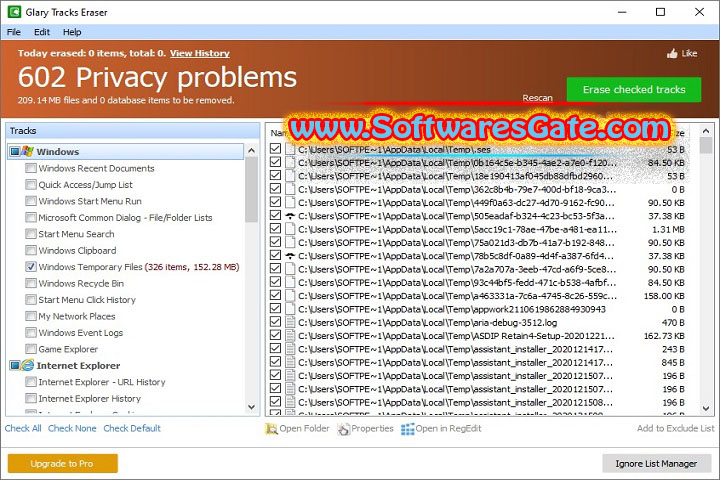Image resolution: width=720 pixels, height=480 pixels.
Task: Open the View History link
Action: (x=200, y=53)
